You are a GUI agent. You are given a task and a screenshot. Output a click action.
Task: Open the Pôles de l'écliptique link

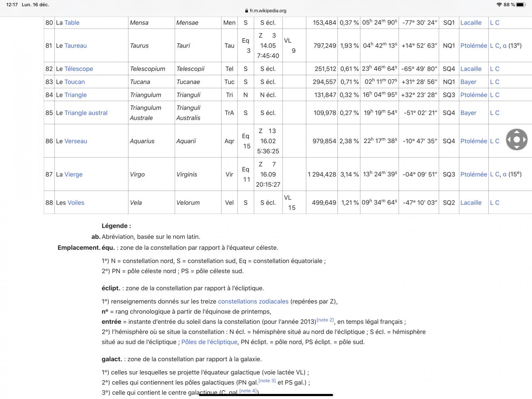pos(209,342)
